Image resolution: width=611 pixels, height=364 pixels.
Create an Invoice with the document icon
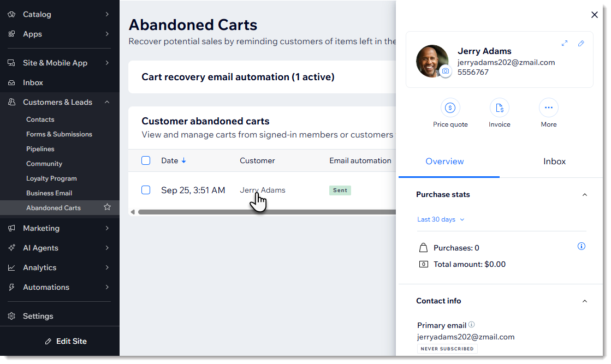(500, 108)
